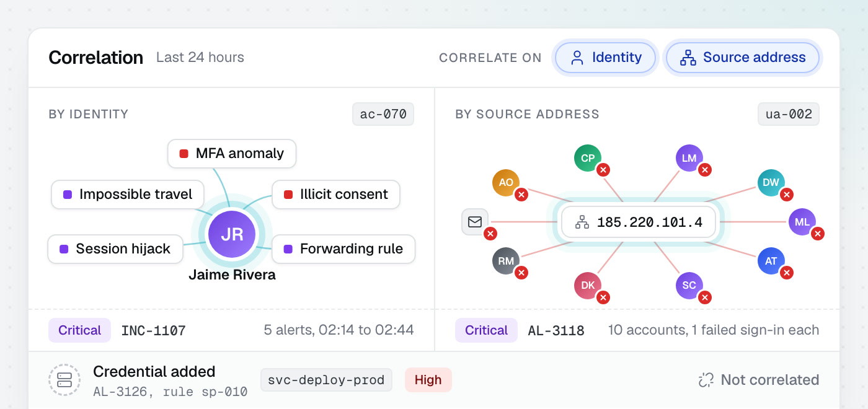Select the SC account avatar

(689, 286)
